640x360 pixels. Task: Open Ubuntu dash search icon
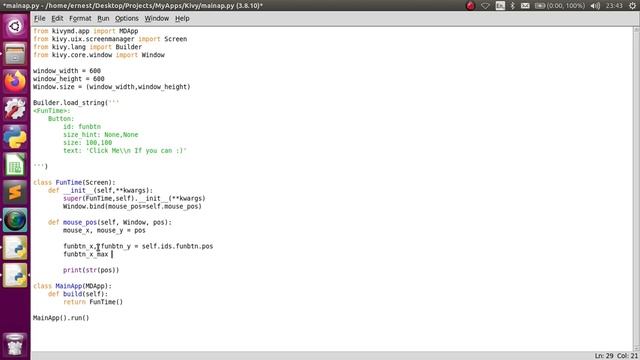[x=15, y=27]
